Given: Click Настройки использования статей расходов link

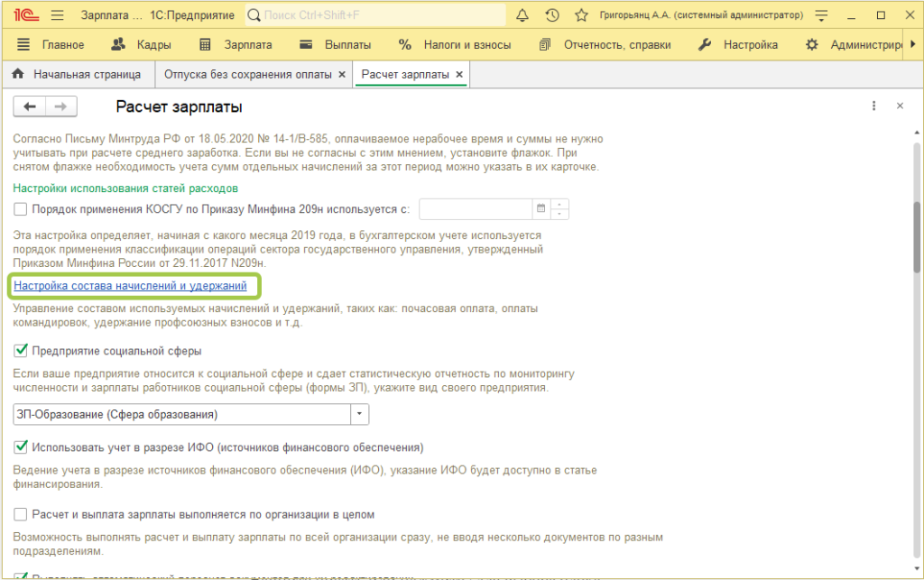Looking at the screenshot, I should click(x=125, y=188).
